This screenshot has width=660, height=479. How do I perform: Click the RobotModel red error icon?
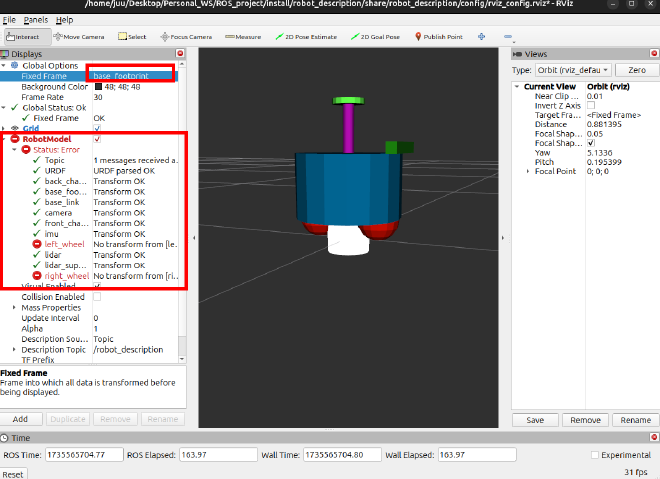[x=15, y=139]
